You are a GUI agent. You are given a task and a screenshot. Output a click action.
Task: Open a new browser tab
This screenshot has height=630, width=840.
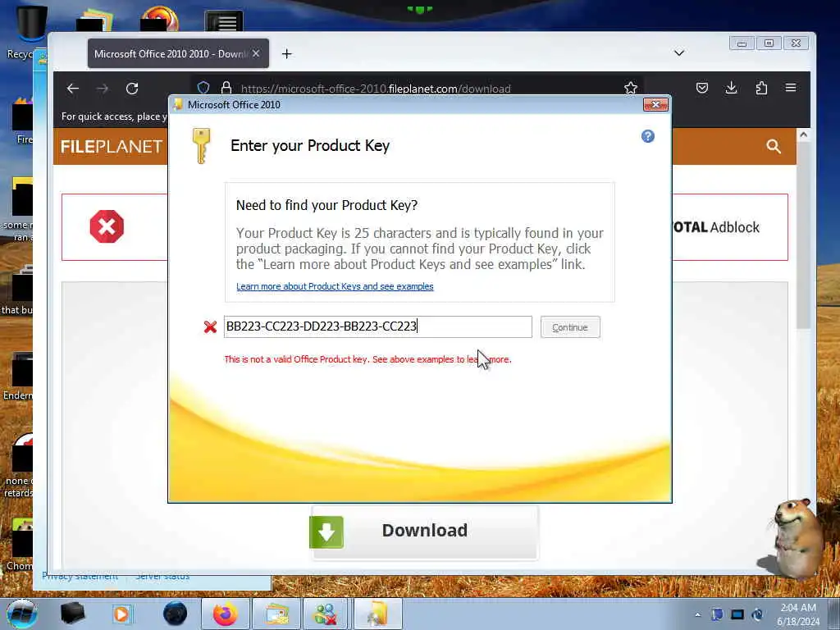coord(286,53)
